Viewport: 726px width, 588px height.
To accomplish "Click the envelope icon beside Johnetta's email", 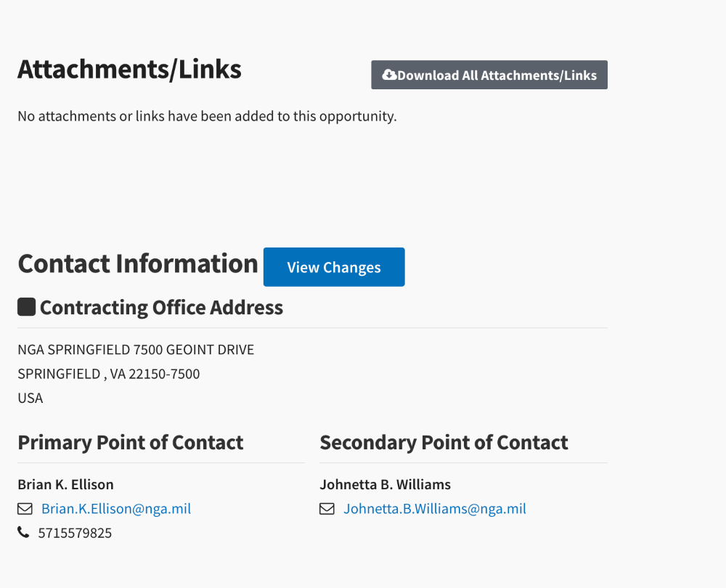I will pyautogui.click(x=327, y=509).
